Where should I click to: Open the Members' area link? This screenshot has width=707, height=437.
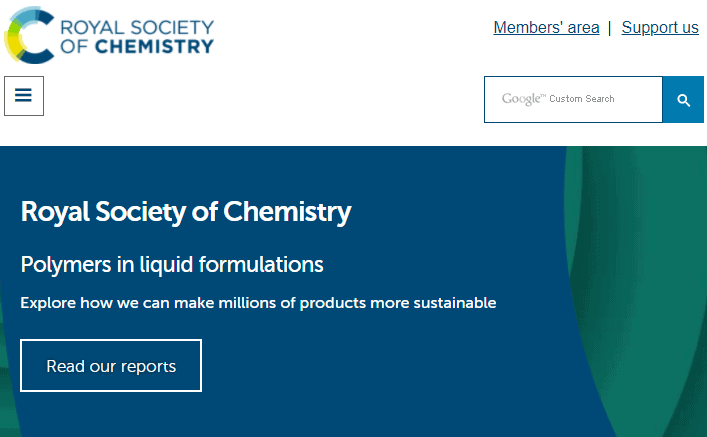546,28
